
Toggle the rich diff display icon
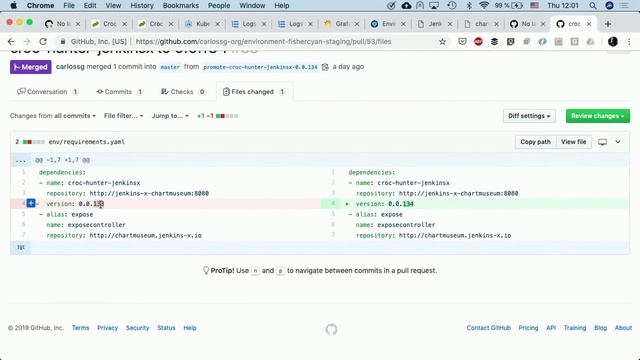(x=602, y=142)
